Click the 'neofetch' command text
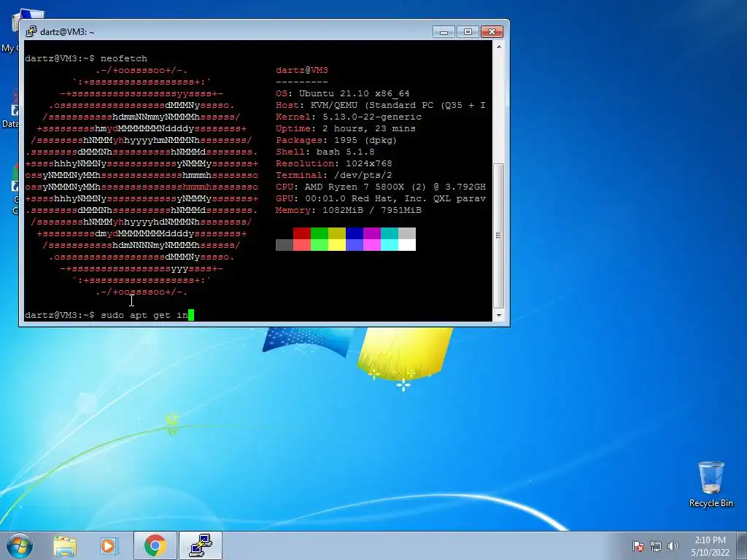The width and height of the screenshot is (747, 560). 124,58
